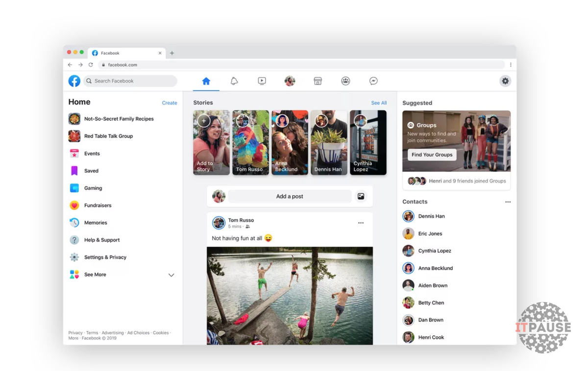Open Dennis Han's story
Image resolution: width=588 pixels, height=371 pixels.
coord(329,142)
